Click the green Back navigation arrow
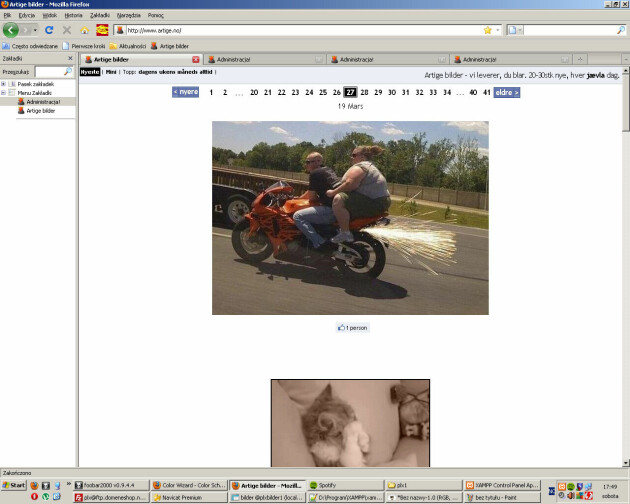630x504 pixels. [x=10, y=30]
